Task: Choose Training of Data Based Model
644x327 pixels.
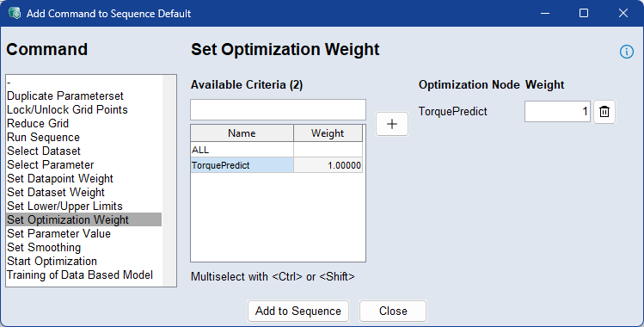Action: coord(80,275)
